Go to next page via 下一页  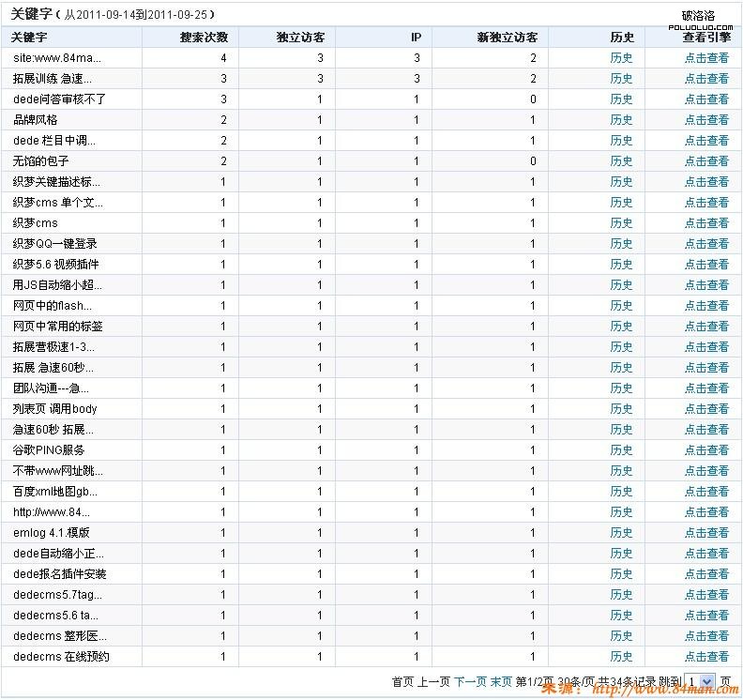click(470, 681)
